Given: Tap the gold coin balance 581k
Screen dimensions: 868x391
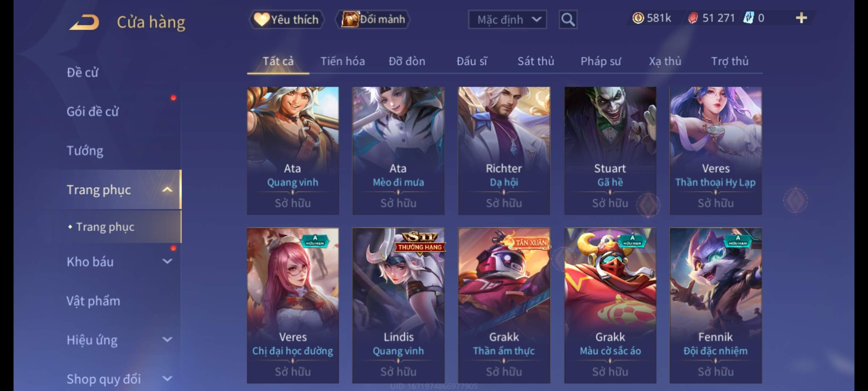Looking at the screenshot, I should [652, 18].
